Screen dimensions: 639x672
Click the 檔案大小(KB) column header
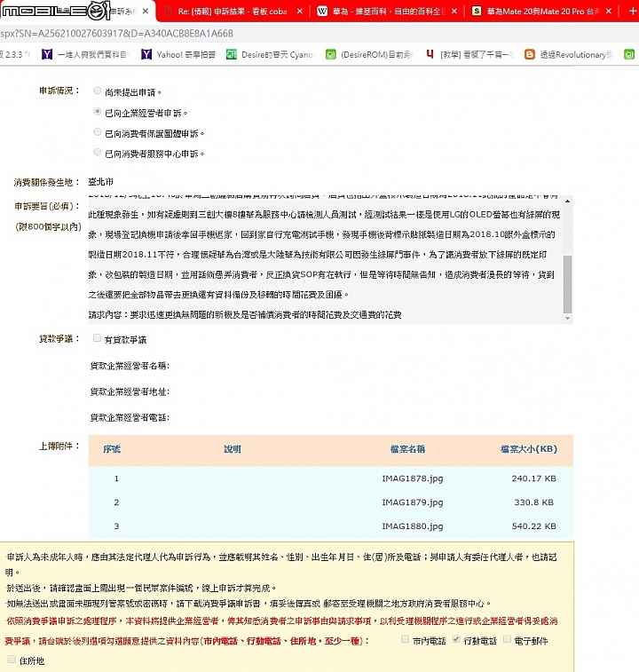pos(529,449)
